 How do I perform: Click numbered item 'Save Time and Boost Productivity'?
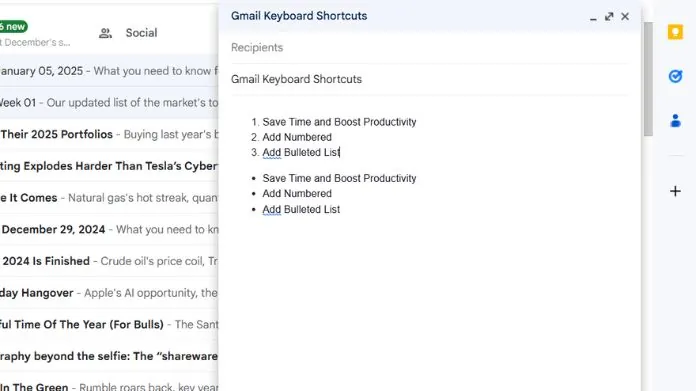point(339,122)
